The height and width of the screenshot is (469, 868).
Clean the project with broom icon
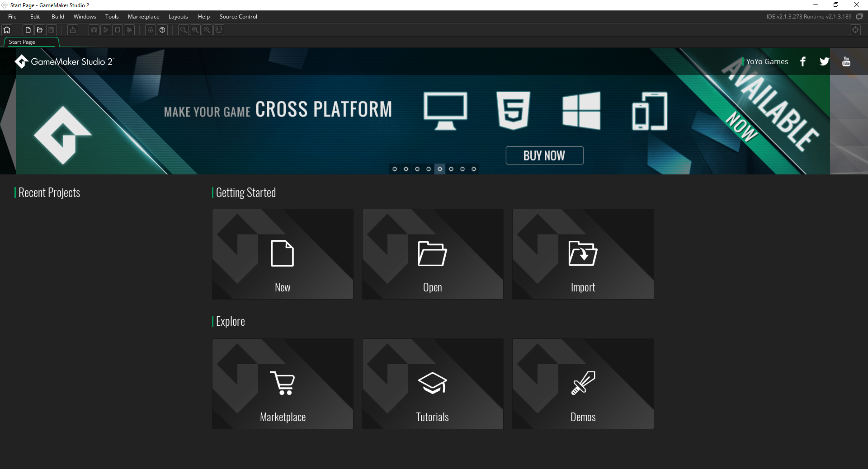(x=129, y=30)
